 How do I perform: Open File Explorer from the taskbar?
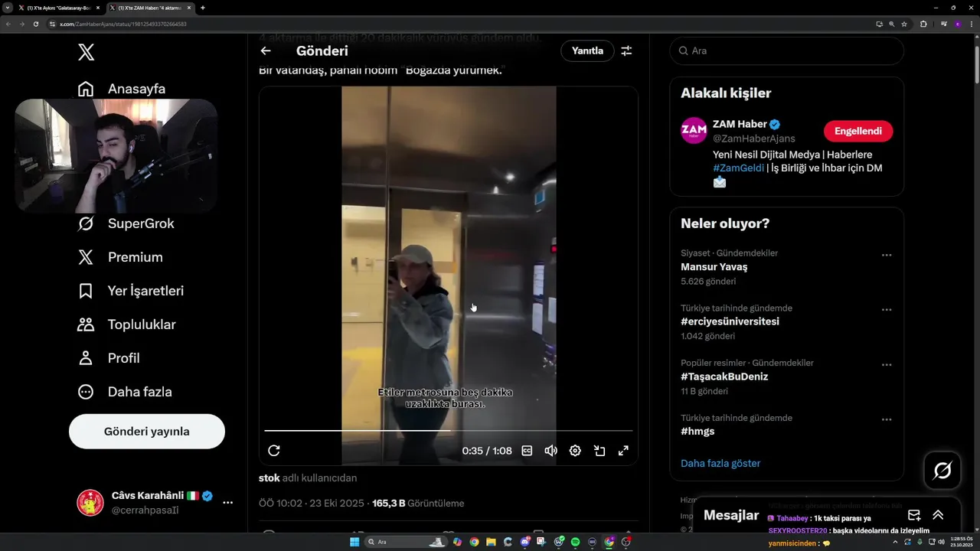[x=491, y=542]
